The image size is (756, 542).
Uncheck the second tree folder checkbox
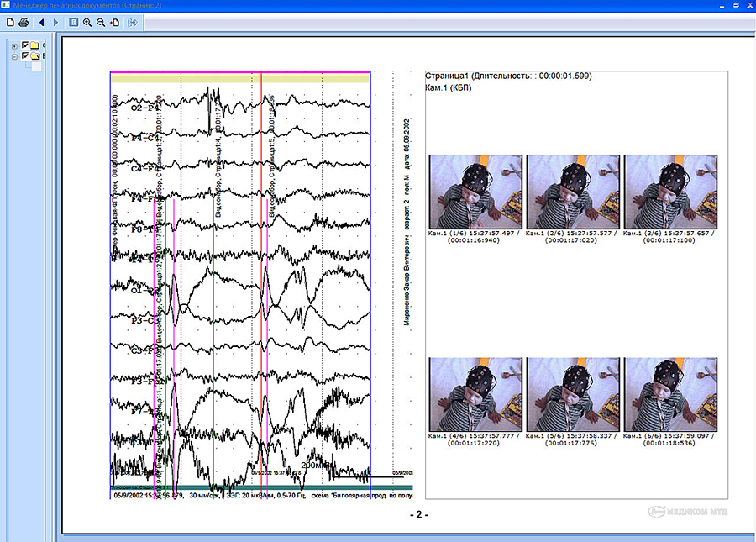pos(25,56)
